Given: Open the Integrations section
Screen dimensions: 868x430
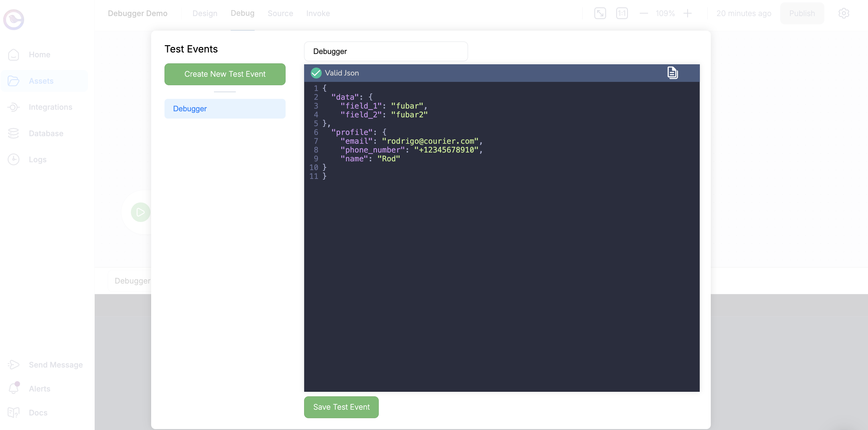Looking at the screenshot, I should click(x=50, y=107).
